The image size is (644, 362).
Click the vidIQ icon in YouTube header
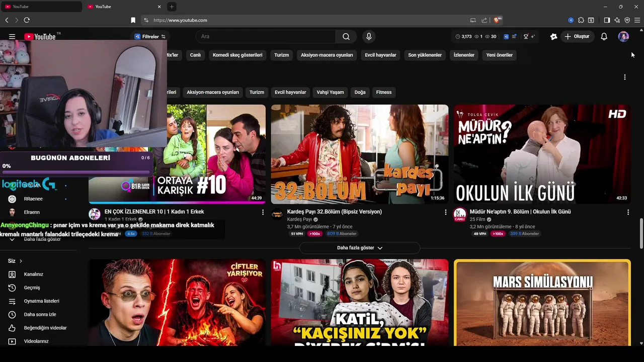point(506,37)
